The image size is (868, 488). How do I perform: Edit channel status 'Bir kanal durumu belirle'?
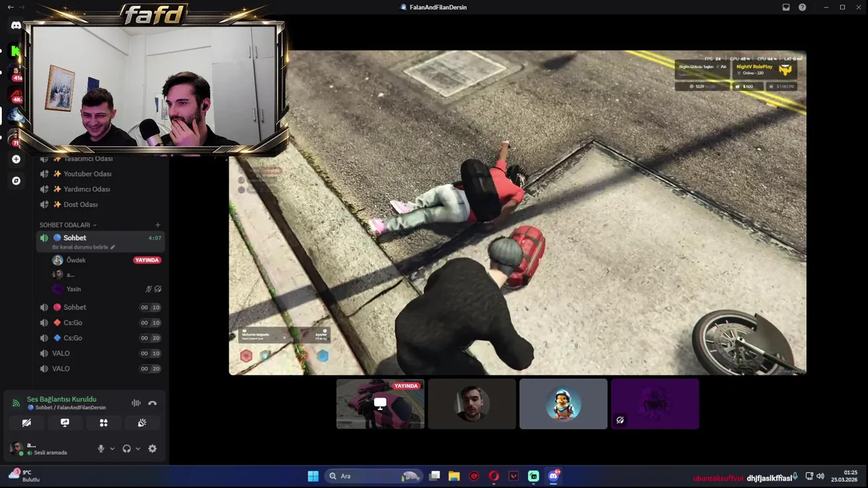tap(83, 247)
